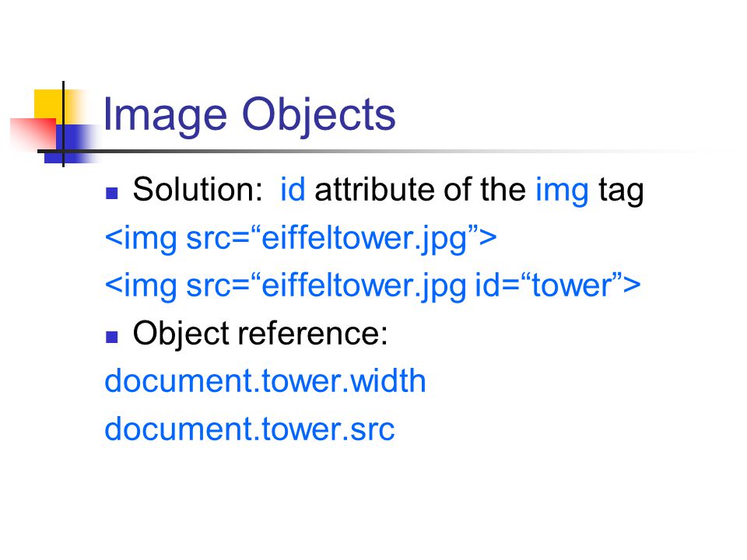Click the word Solution
747x560 pixels.
pos(197,189)
